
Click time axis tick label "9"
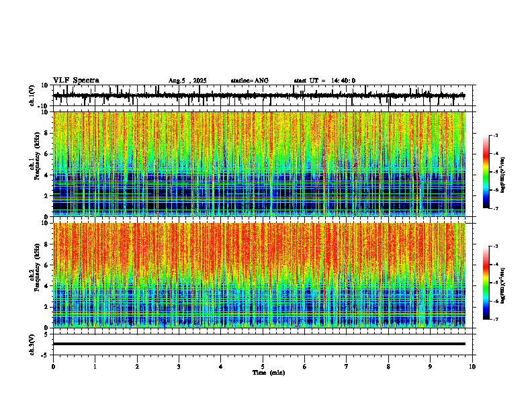pyautogui.click(x=430, y=367)
